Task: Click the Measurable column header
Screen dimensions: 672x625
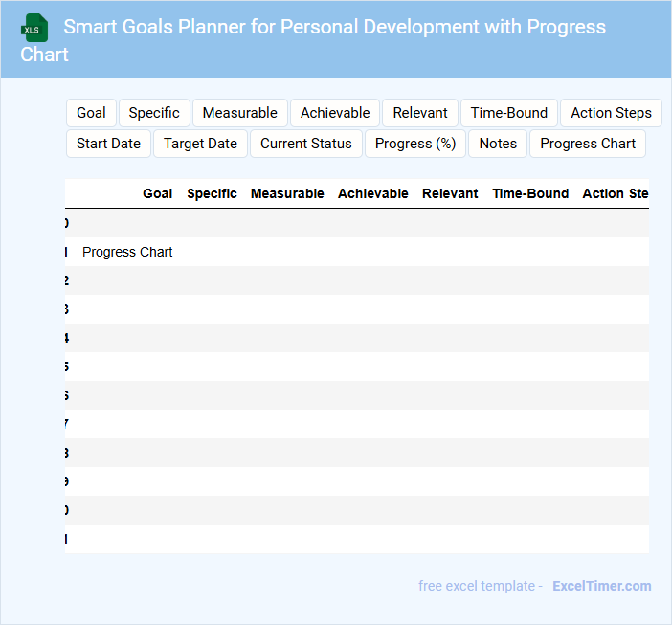Action: click(287, 193)
